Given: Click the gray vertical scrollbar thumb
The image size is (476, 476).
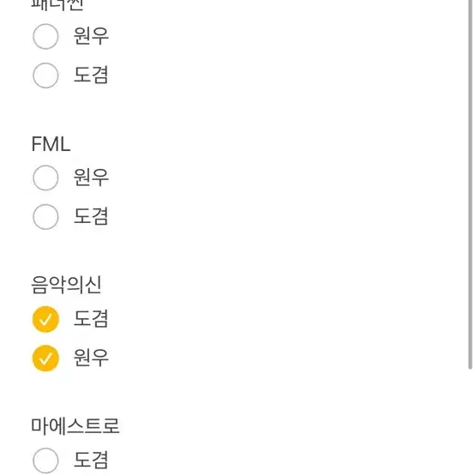Looking at the screenshot, I should point(470,184).
